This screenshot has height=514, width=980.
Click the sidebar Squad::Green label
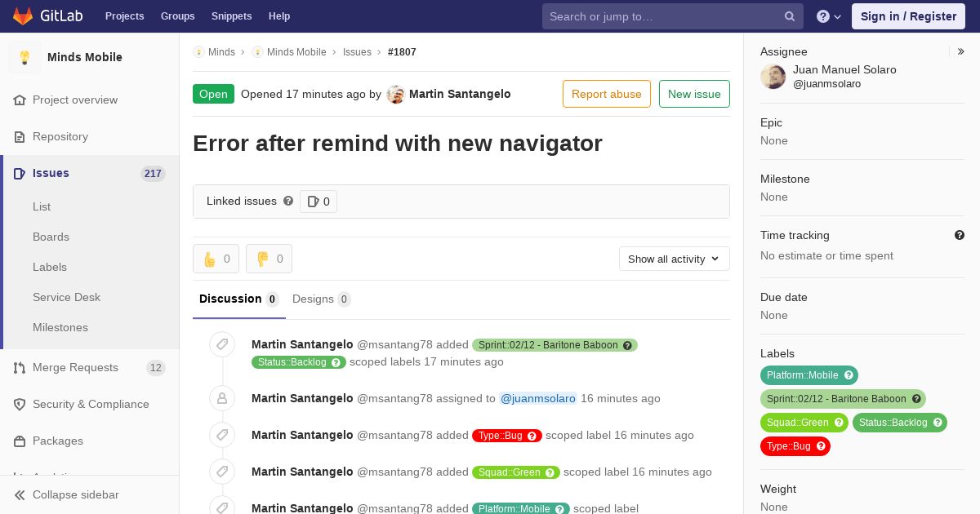(804, 423)
